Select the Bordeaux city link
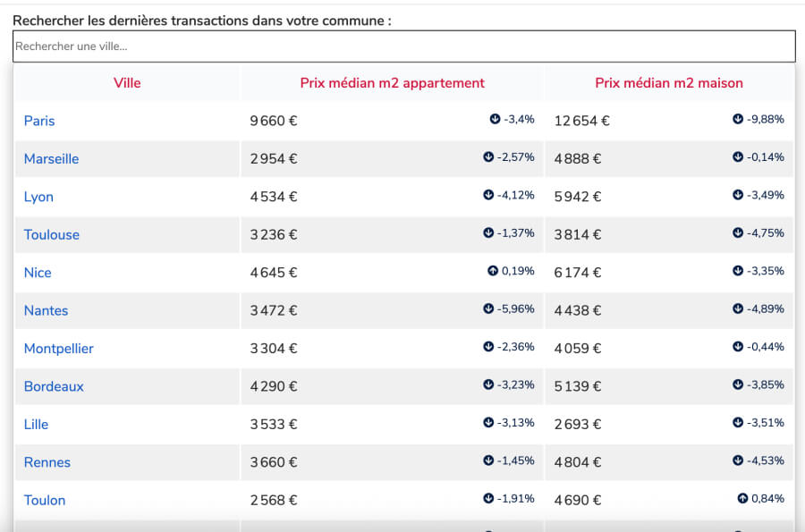 tap(54, 386)
